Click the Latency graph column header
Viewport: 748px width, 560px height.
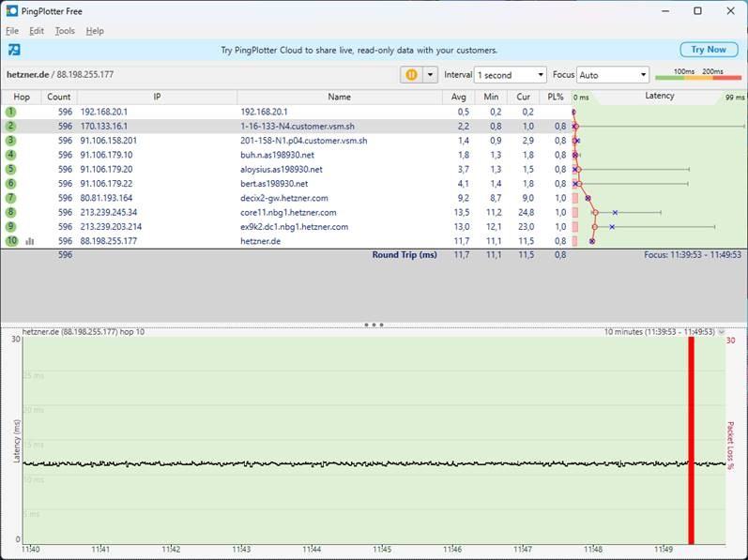(x=659, y=96)
